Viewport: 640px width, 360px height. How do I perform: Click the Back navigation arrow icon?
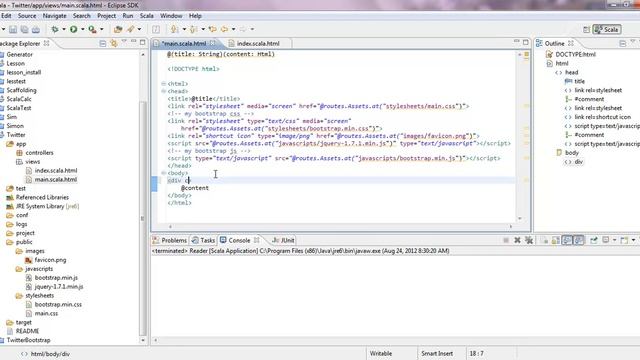tap(224, 29)
